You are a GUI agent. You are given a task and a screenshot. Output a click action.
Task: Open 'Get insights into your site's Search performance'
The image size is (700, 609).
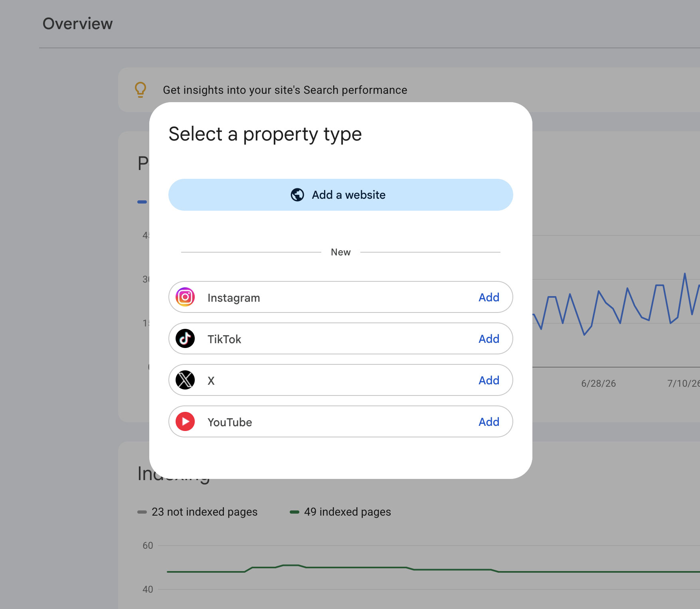pyautogui.click(x=285, y=90)
